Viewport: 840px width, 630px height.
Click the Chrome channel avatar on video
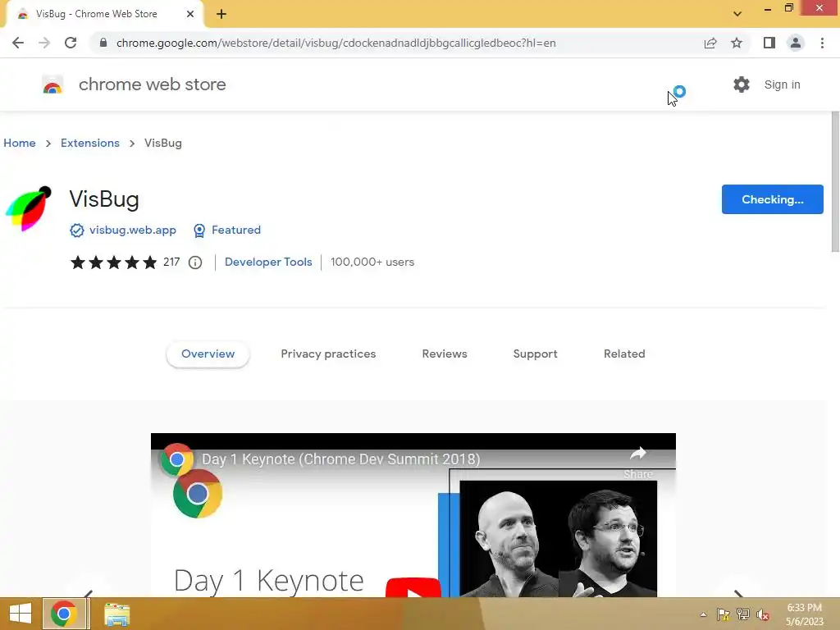tap(177, 459)
